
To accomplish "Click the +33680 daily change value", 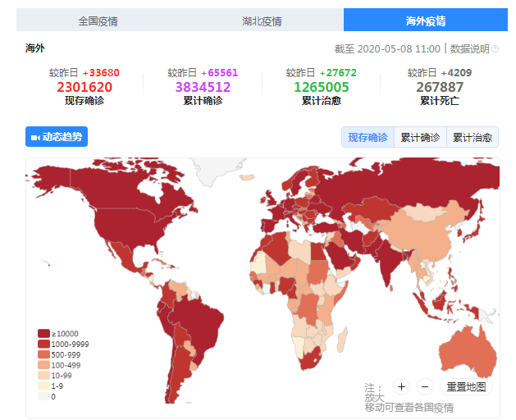I will tap(101, 72).
